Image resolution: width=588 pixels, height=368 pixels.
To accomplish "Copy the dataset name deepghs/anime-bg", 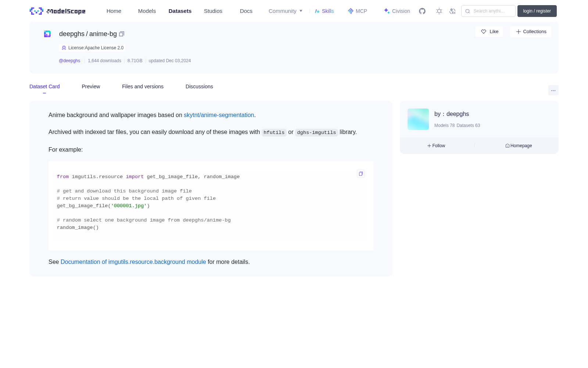I will [122, 34].
